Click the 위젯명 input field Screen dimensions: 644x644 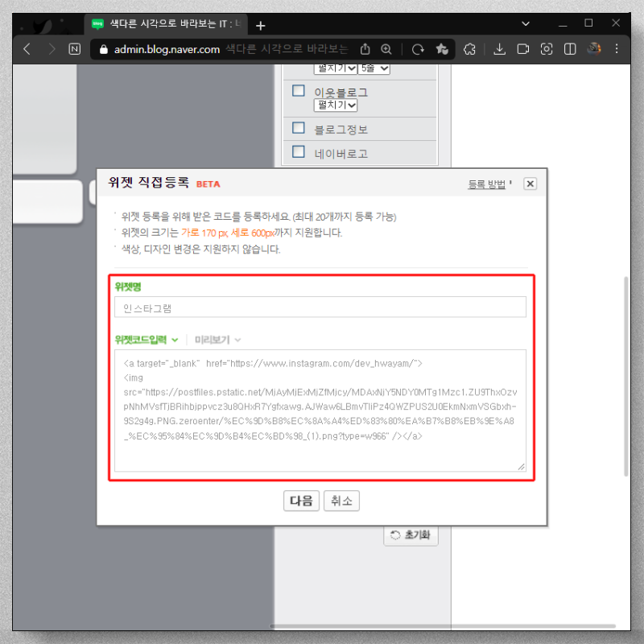click(320, 308)
